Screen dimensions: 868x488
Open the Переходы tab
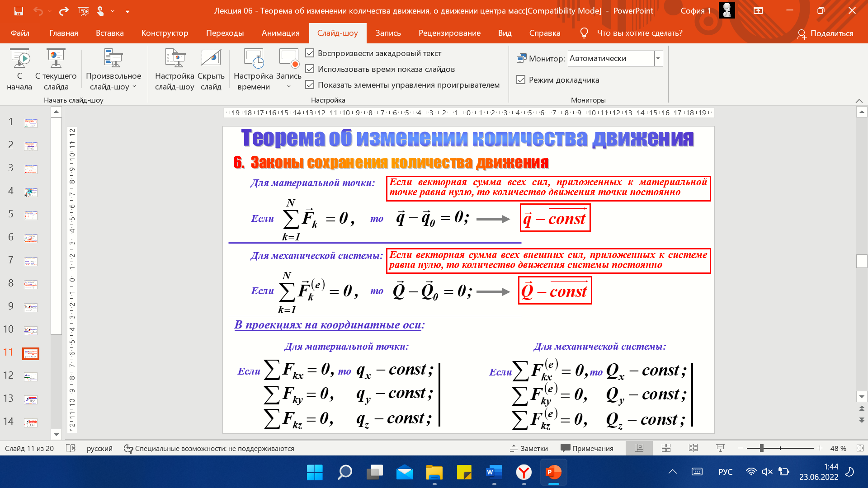[225, 33]
